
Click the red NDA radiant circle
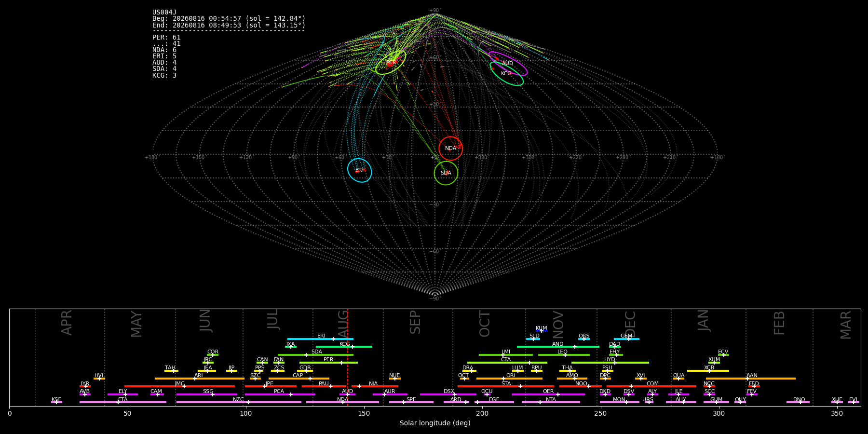click(x=450, y=149)
